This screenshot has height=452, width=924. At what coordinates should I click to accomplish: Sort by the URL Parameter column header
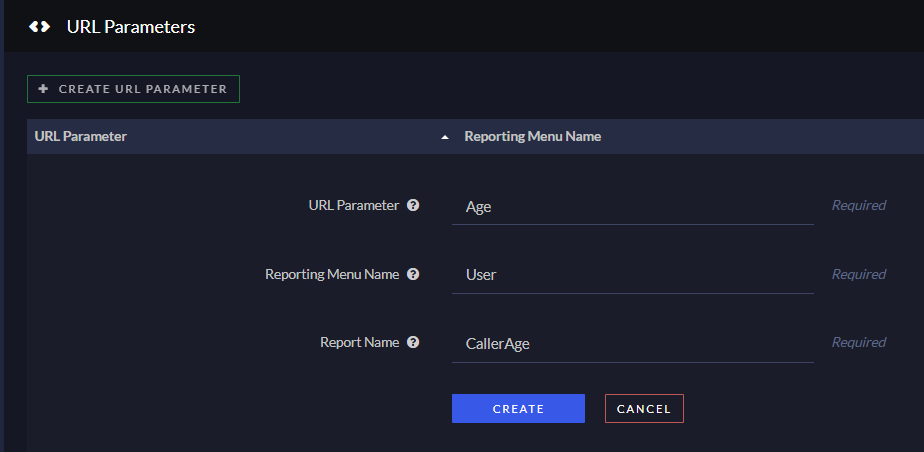click(x=81, y=136)
